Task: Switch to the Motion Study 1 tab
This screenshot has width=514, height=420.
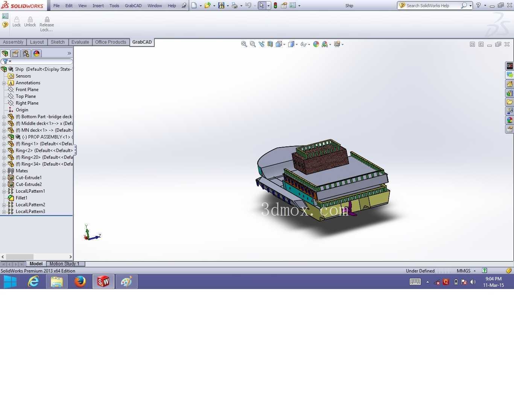Action: tap(64, 264)
